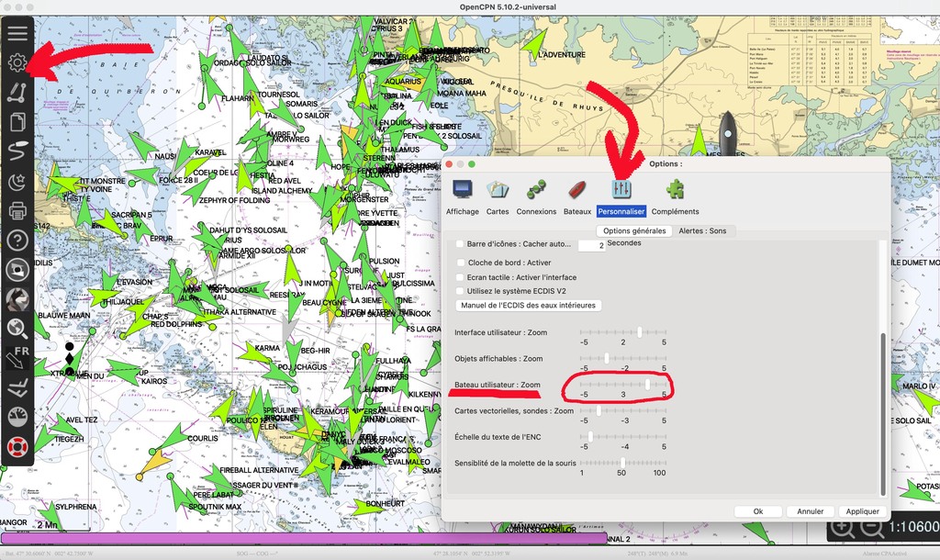Zoom out the chart with minus magnifier
Image resolution: width=940 pixels, height=560 pixels.
pyautogui.click(x=872, y=528)
